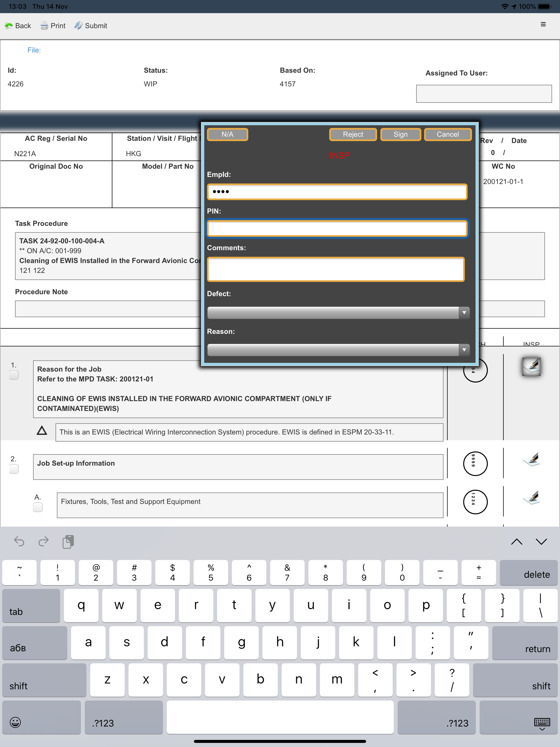Screen dimensions: 560x747
Task: Tap the keyboard paste clipboard icon
Action: 68,541
